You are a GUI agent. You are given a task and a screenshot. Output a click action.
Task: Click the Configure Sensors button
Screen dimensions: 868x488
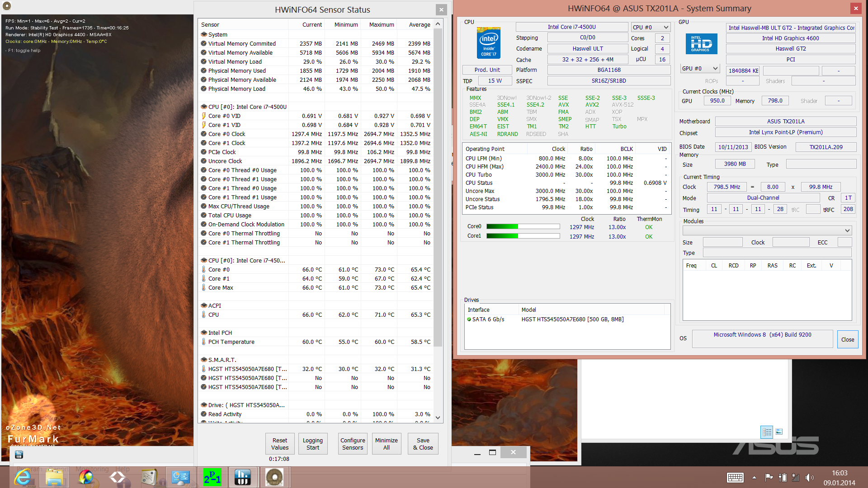tap(353, 444)
